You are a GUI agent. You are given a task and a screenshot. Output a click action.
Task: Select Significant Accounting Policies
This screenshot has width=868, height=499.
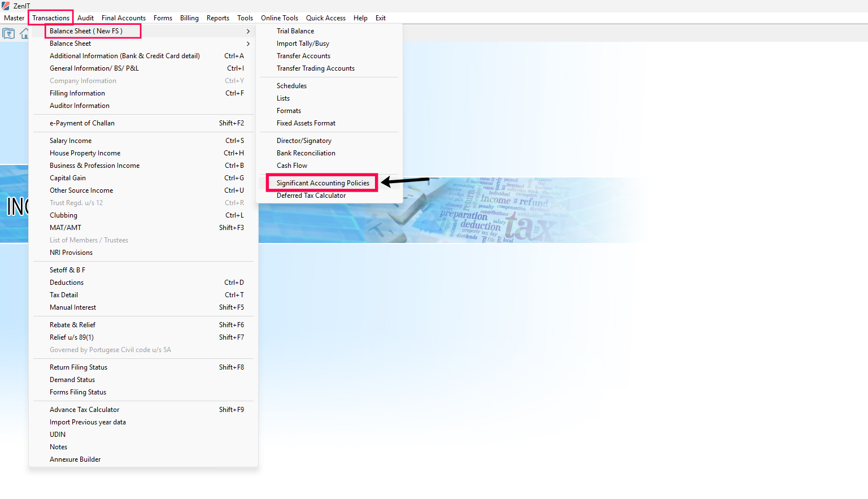(322, 183)
